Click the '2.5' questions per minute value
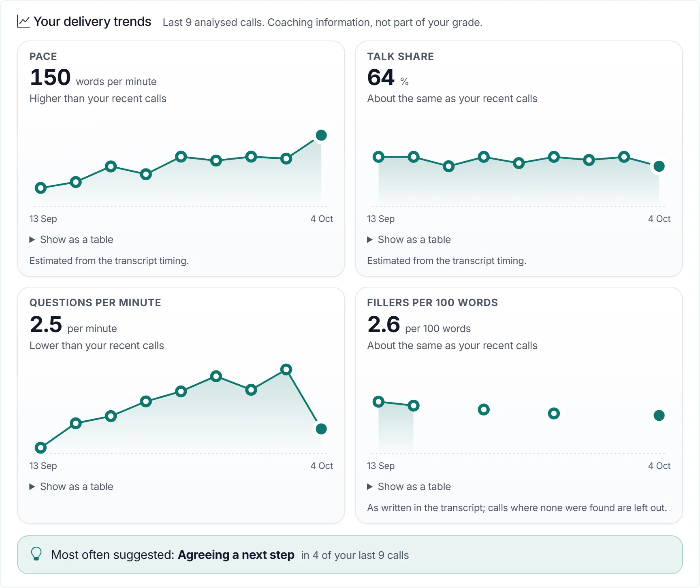700x588 pixels. [x=46, y=324]
